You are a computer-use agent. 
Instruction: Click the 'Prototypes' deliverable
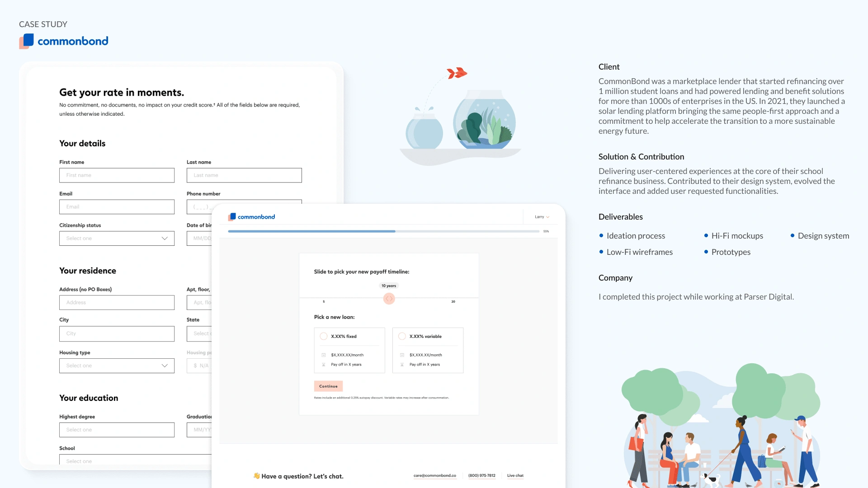coord(731,252)
